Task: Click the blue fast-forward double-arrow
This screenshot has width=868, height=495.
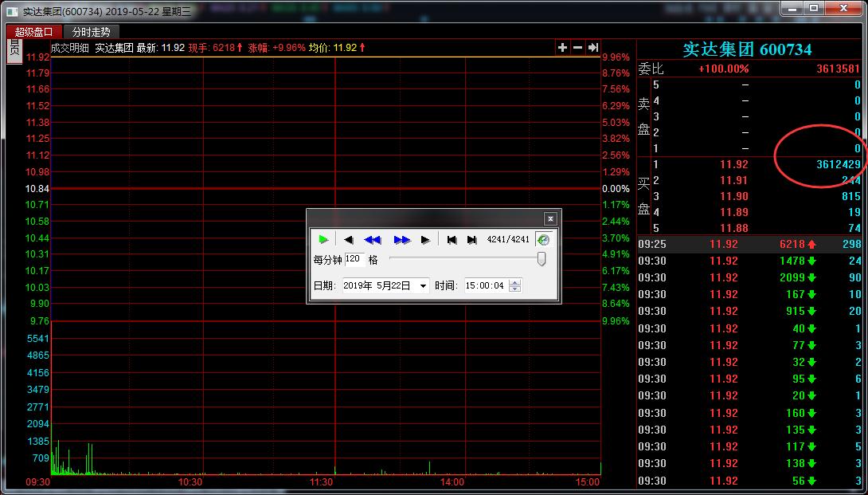Action: pyautogui.click(x=401, y=240)
